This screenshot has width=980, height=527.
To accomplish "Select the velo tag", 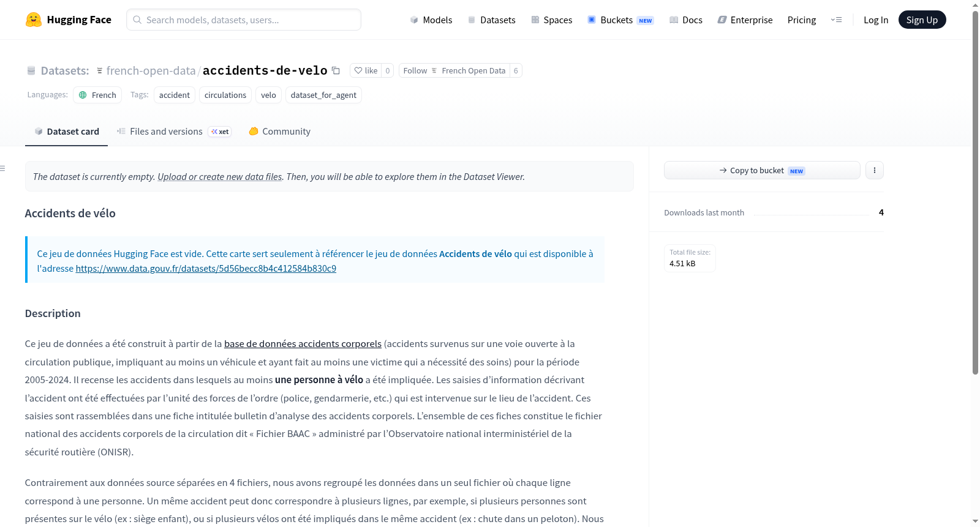I will tap(268, 95).
